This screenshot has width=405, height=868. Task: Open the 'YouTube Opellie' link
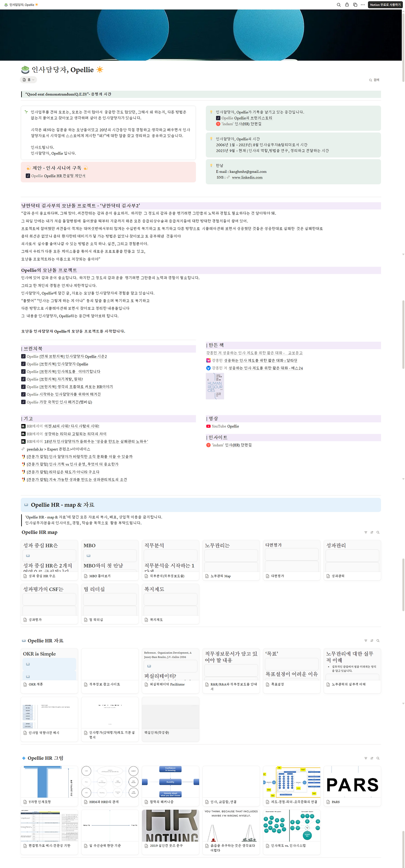tap(222, 427)
